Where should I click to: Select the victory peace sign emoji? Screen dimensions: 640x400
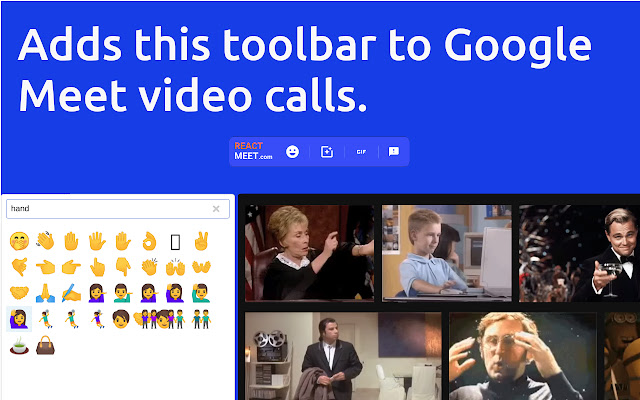click(201, 241)
